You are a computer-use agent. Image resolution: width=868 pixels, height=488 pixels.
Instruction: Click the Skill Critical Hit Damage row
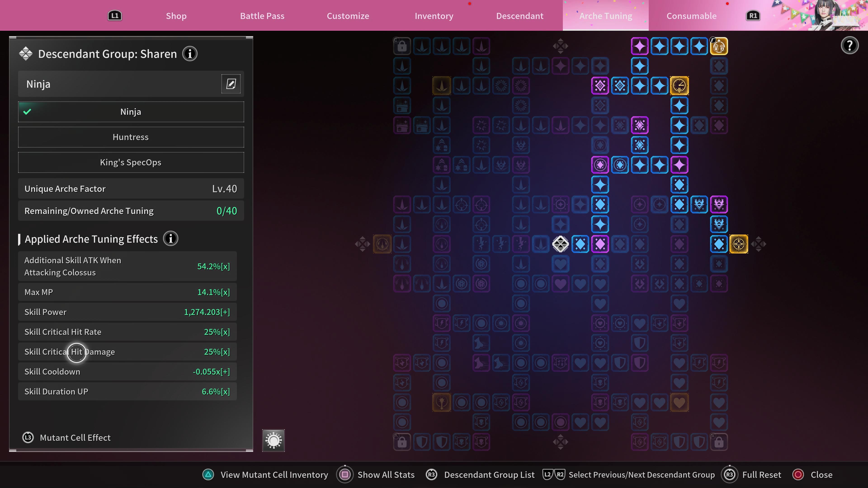pyautogui.click(x=127, y=352)
